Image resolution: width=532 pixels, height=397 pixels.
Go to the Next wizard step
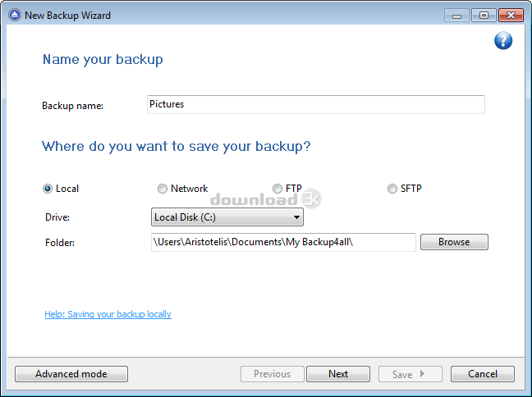[338, 374]
